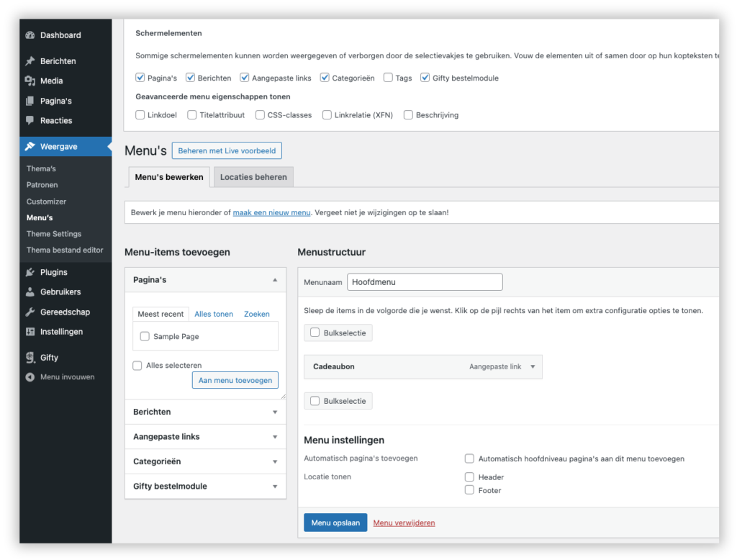The height and width of the screenshot is (560, 737).
Task: Click the Pagina's pages icon in sidebar
Action: pos(30,101)
